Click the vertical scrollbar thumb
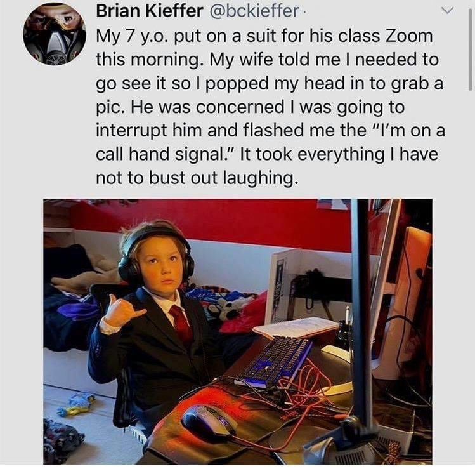This screenshot has width=475, height=476. tap(471, 49)
